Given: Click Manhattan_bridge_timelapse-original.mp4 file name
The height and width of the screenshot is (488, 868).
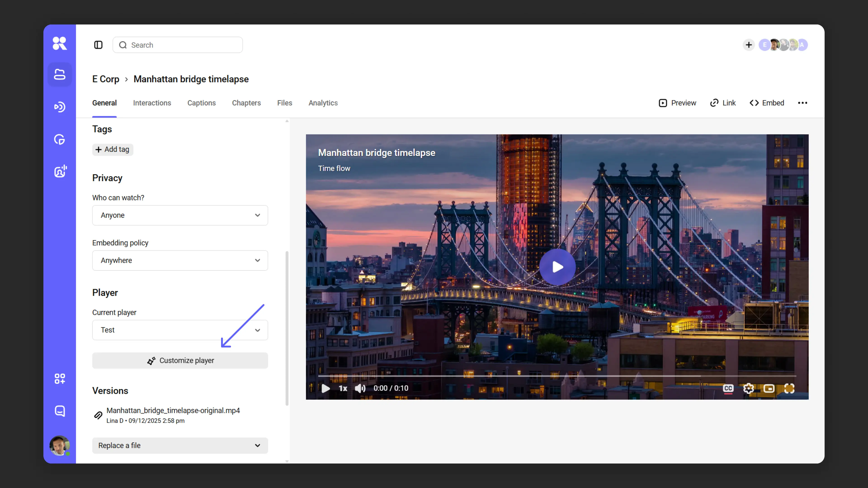Looking at the screenshot, I should 173,411.
